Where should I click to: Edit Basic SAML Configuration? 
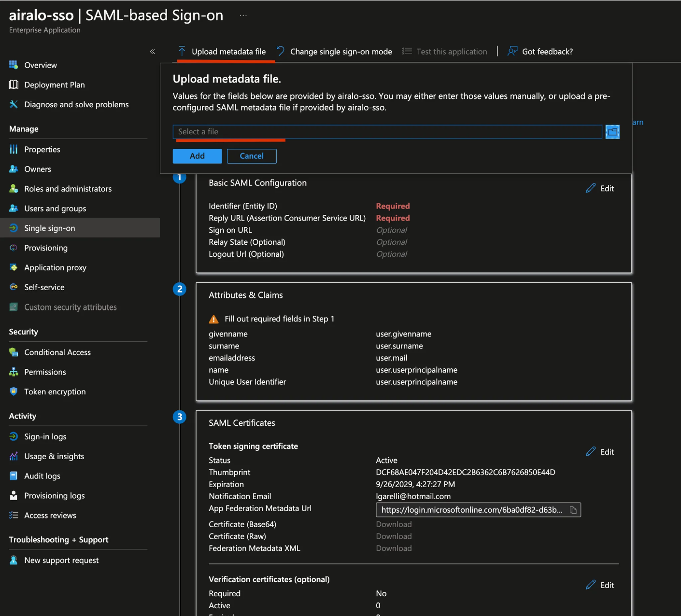600,188
